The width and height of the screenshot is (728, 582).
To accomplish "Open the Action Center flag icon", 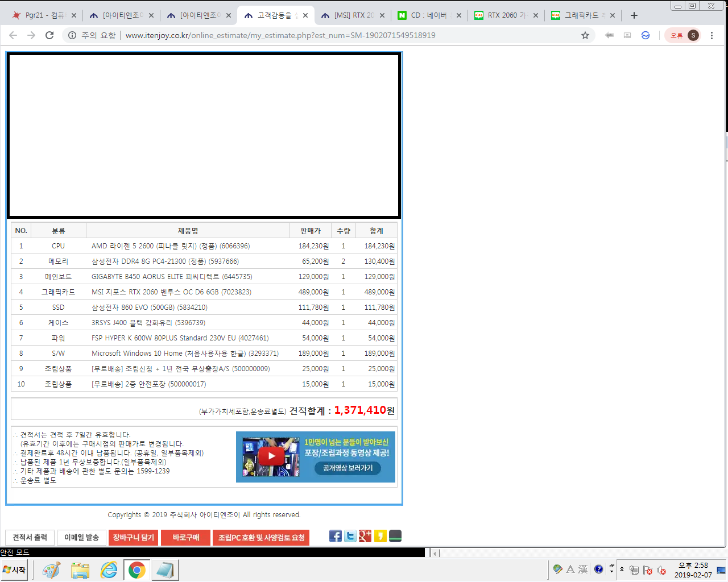I will click(648, 570).
